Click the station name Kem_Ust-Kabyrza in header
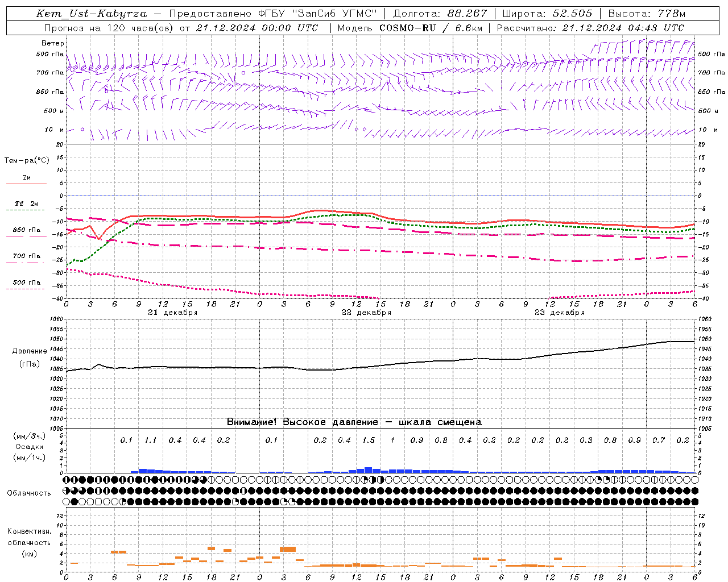The width and height of the screenshot is (728, 582). click(x=92, y=14)
